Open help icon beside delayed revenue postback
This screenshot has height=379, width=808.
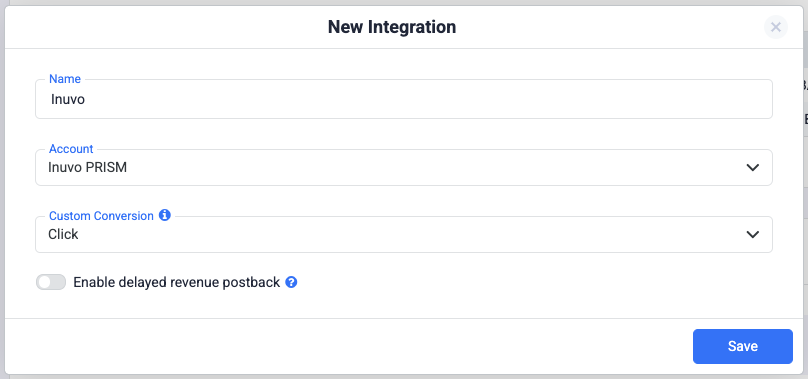click(x=291, y=282)
